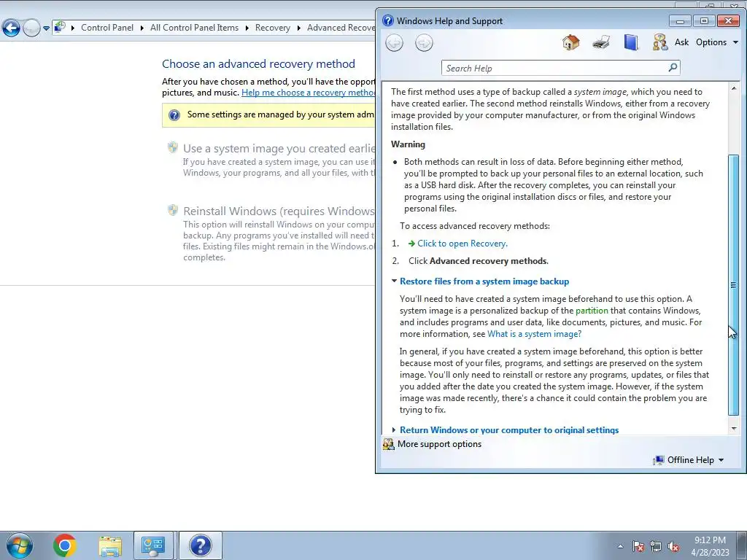Switch to Help and Support taskbar button

[x=200, y=545]
